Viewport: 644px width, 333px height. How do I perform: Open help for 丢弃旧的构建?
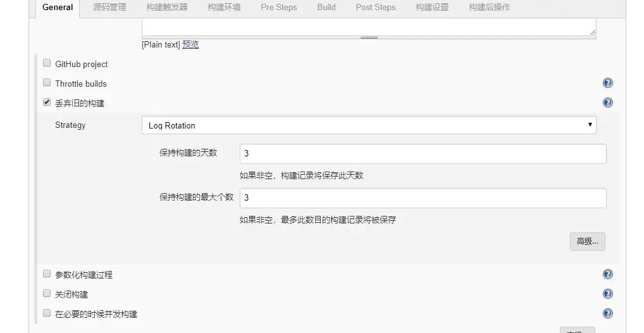(x=607, y=103)
